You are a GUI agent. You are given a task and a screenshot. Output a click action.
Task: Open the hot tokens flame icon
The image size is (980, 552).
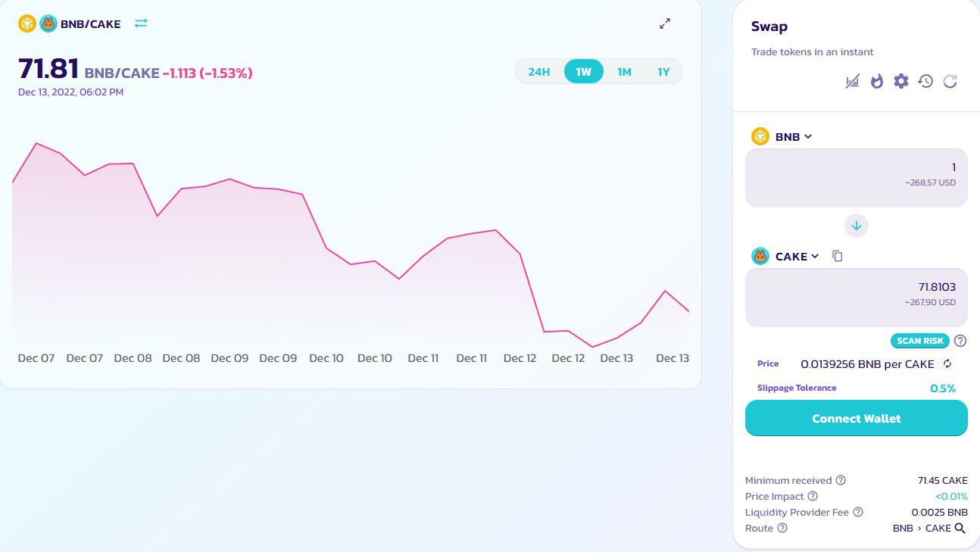(x=877, y=81)
